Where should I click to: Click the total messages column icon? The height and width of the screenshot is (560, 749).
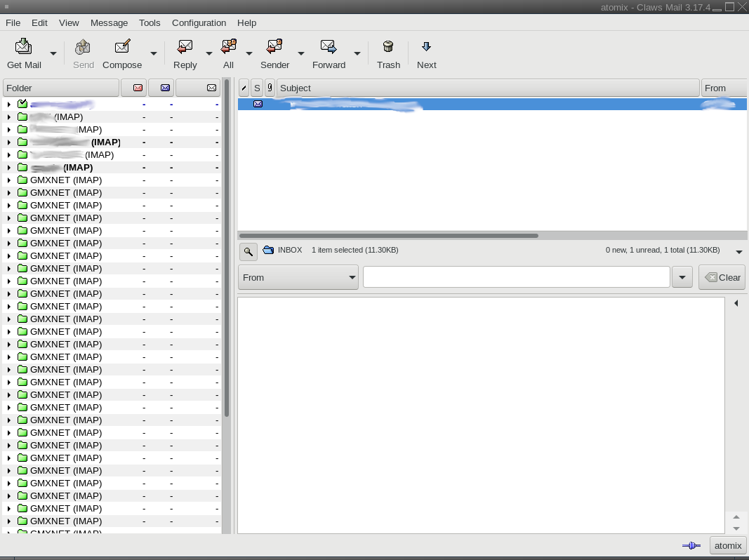click(211, 88)
